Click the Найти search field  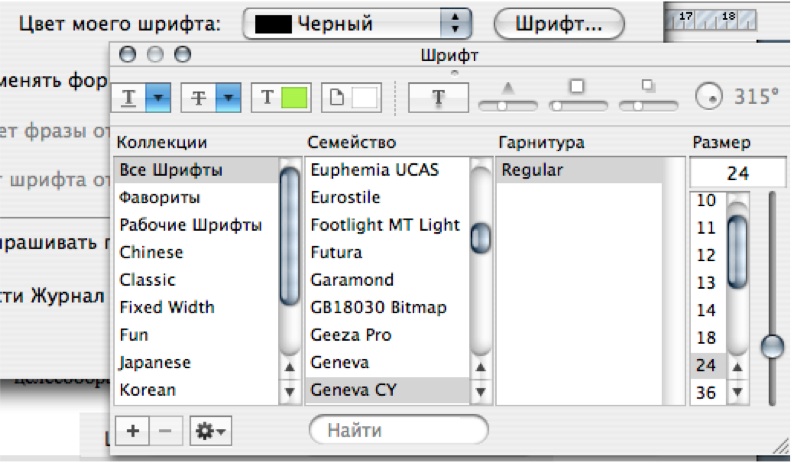[x=399, y=430]
